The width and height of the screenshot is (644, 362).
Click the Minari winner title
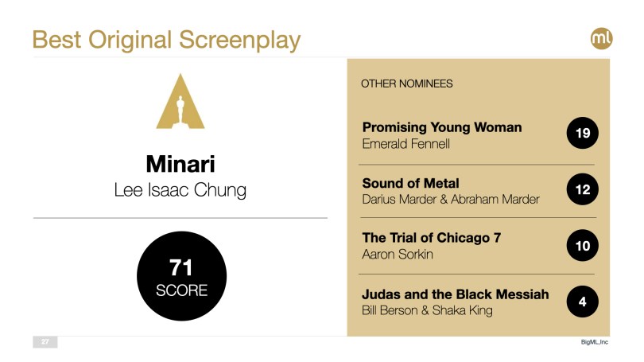[180, 164]
